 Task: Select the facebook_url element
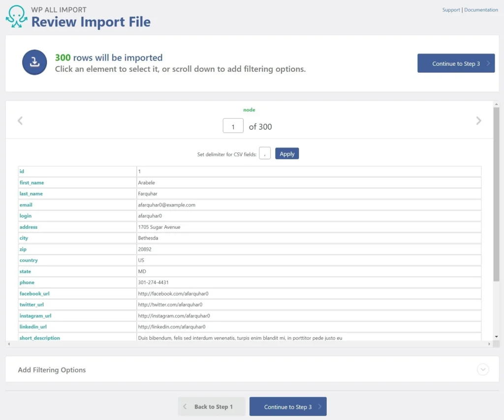(34, 294)
